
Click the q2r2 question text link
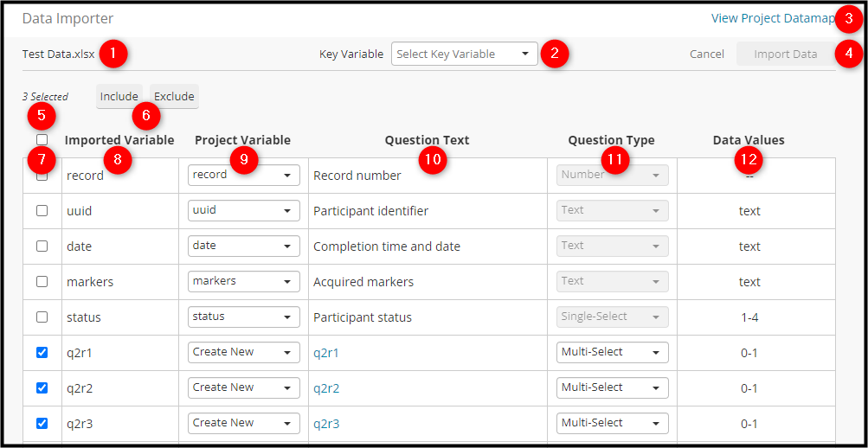[326, 388]
